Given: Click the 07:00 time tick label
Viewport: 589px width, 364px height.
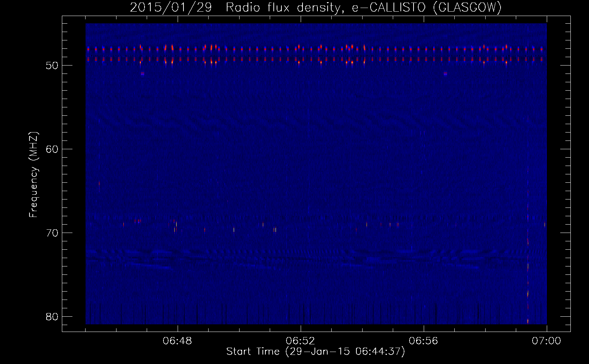Looking at the screenshot, I should (546, 341).
